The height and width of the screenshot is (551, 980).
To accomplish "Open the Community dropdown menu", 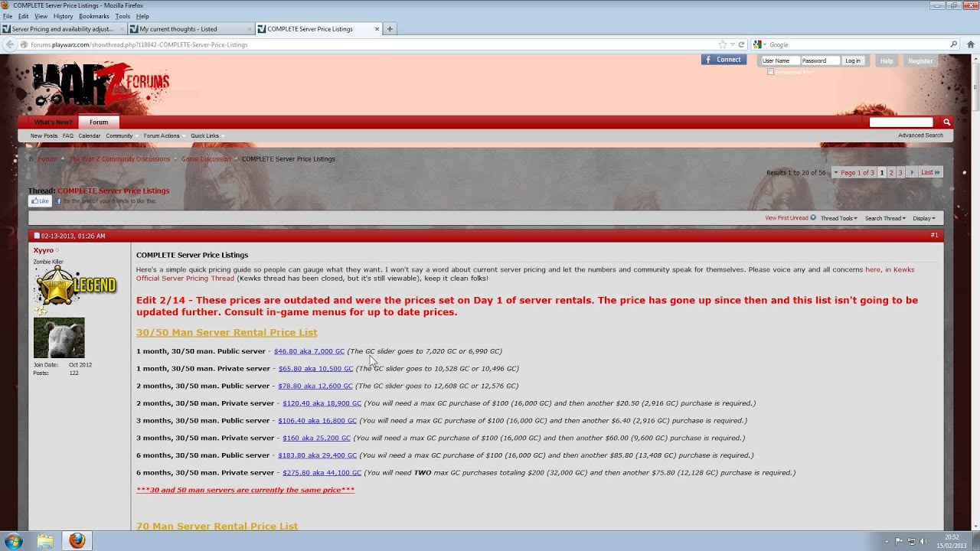I will coord(121,135).
